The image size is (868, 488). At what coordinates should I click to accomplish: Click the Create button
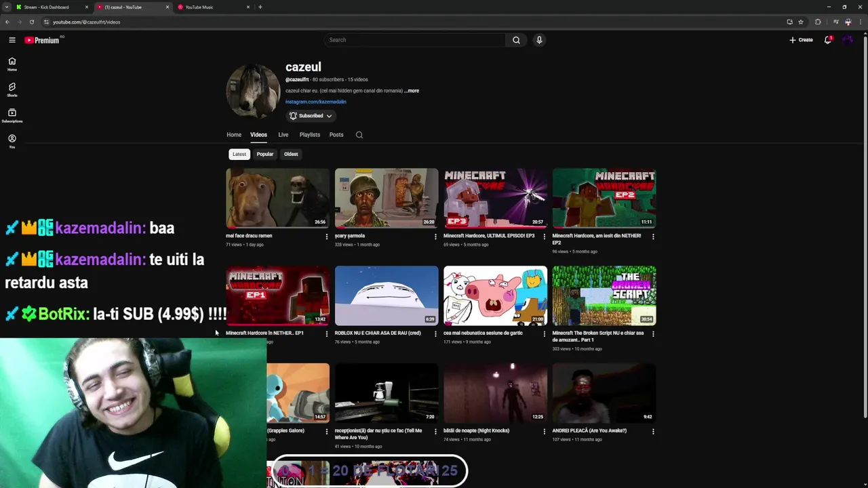(x=801, y=40)
